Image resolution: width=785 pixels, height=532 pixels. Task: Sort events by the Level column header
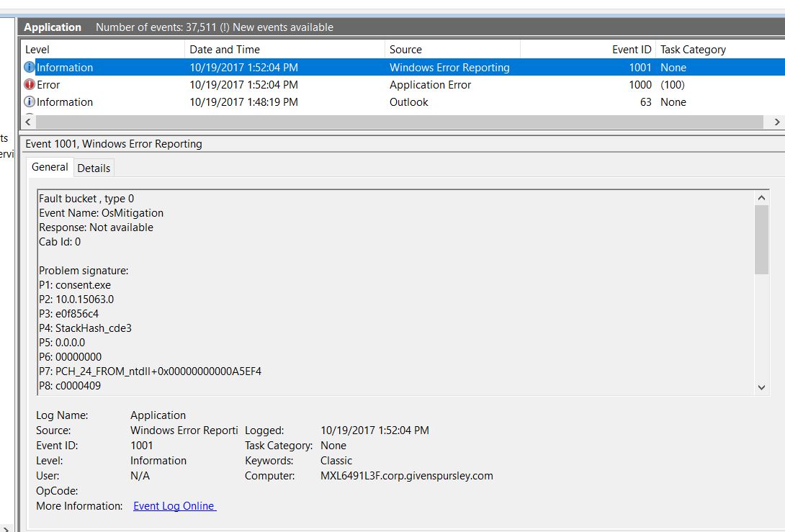103,50
